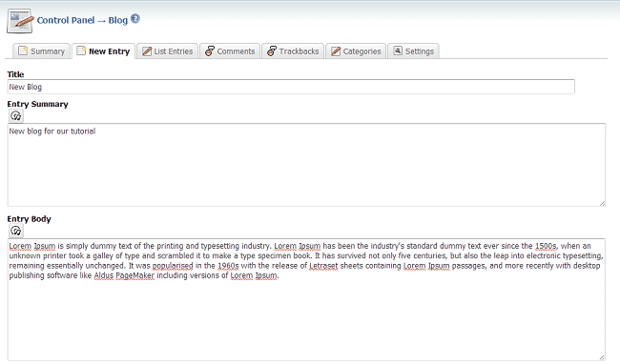This screenshot has width=620, height=364.
Task: Click the Comments tab chain icon
Action: tap(210, 51)
